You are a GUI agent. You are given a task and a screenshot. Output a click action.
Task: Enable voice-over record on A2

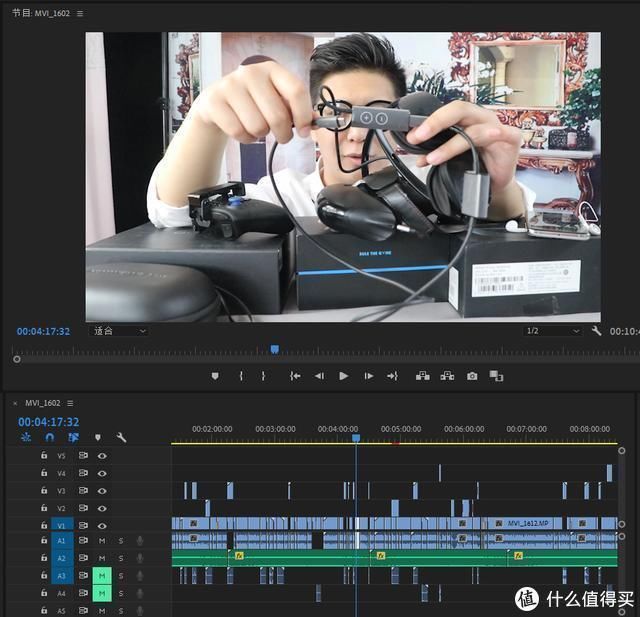click(x=140, y=558)
